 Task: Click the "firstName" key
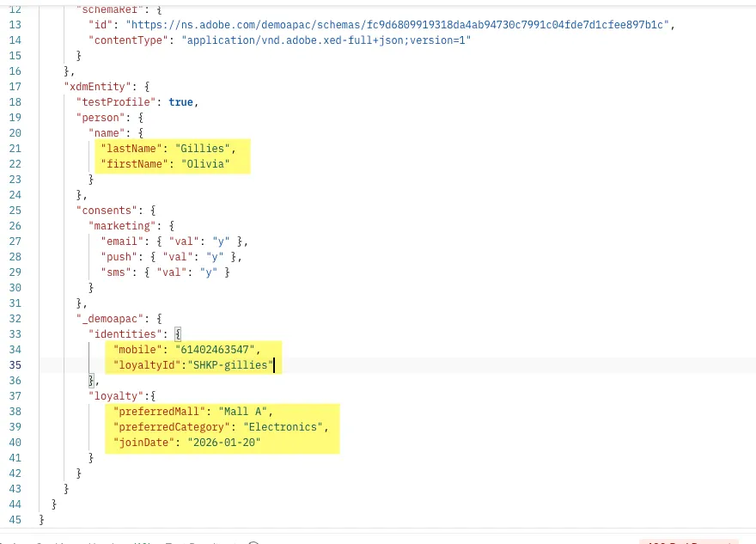tap(135, 163)
